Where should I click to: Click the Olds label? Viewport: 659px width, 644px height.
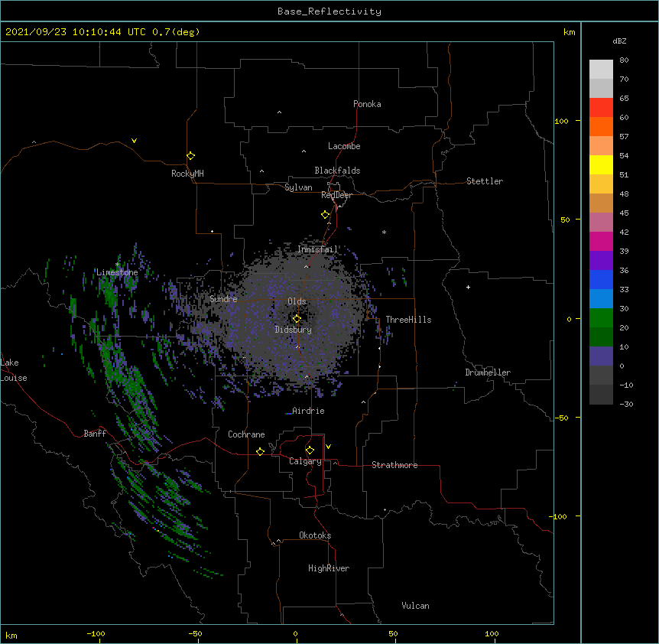coord(297,301)
